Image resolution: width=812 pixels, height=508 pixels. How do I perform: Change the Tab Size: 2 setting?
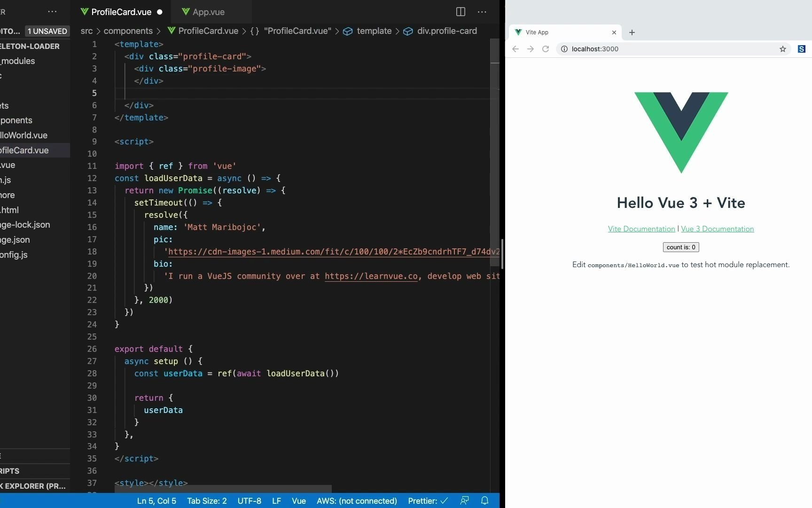pyautogui.click(x=207, y=501)
